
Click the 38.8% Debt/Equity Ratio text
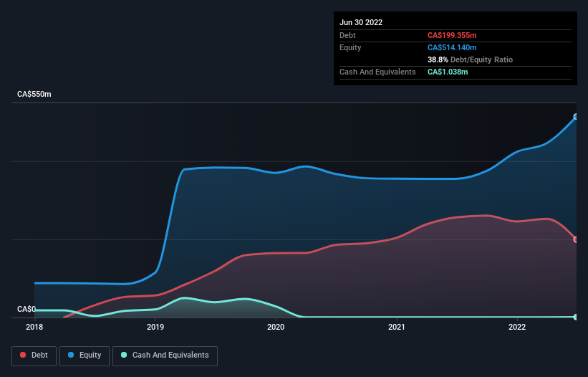[x=470, y=59]
